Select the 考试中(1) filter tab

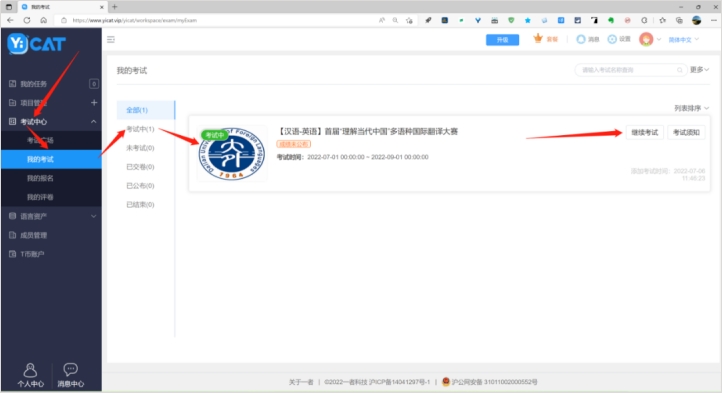point(140,129)
